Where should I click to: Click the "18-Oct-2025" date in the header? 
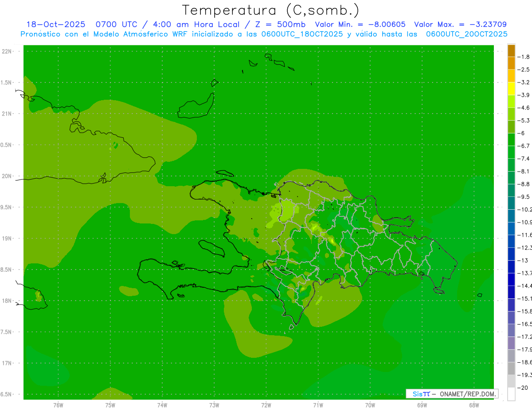pos(56,24)
